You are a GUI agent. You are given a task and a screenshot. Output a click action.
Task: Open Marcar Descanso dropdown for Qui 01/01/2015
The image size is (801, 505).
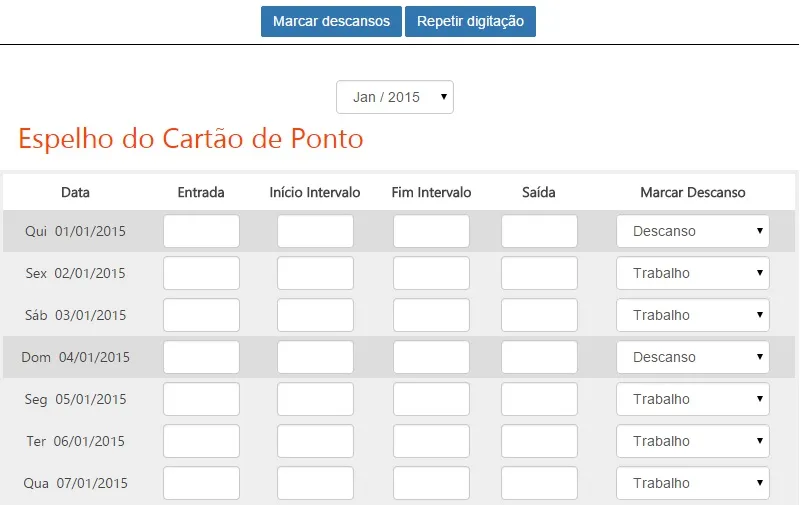[x=693, y=231]
